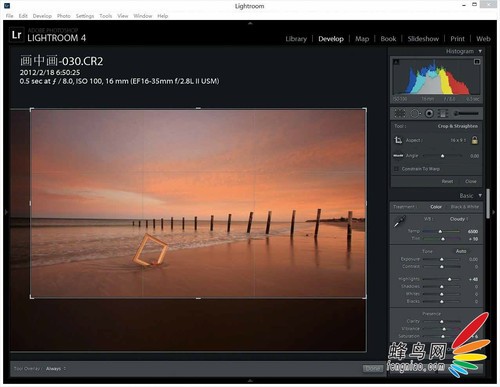Open the Develop menu

click(x=42, y=16)
